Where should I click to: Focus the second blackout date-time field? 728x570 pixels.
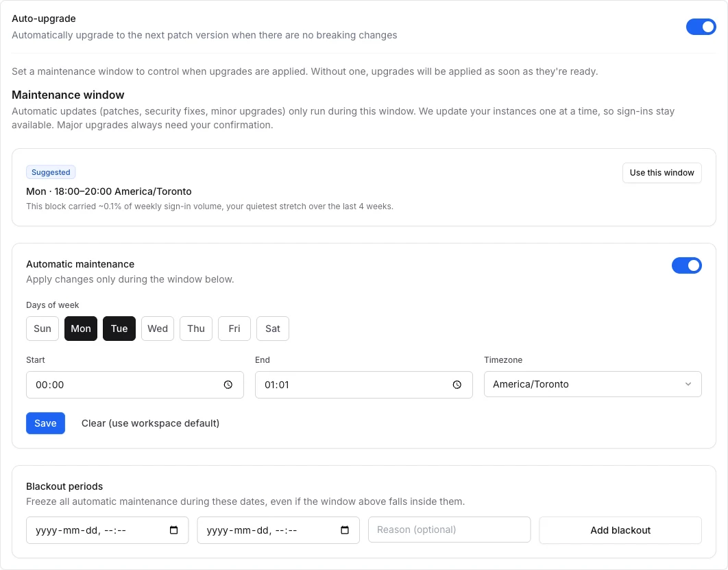(278, 530)
